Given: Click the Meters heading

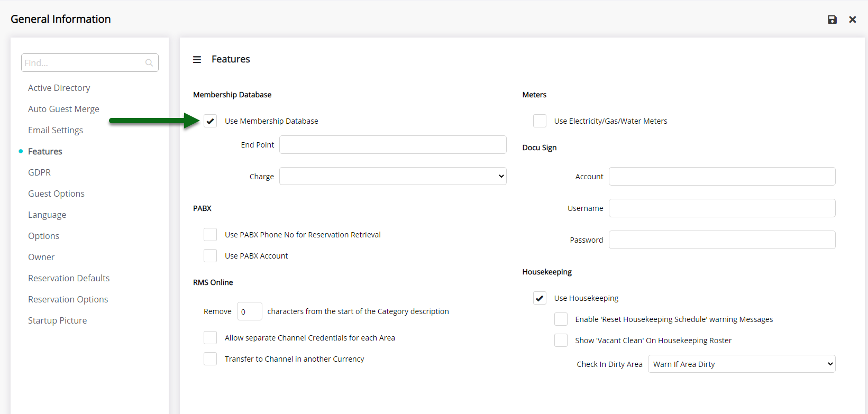Looking at the screenshot, I should 534,95.
